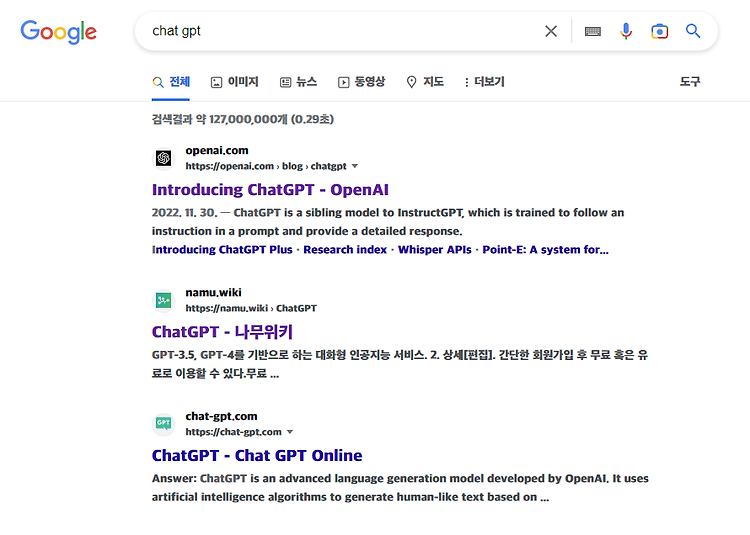Open the Research index sitelink
750x535 pixels.
[345, 250]
